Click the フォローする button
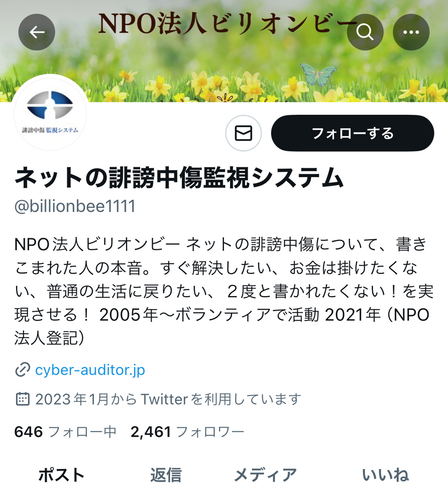448x492 pixels. click(352, 133)
